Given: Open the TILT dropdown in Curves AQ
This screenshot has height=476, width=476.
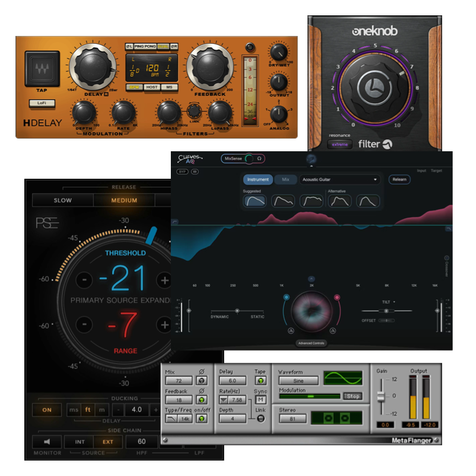Looking at the screenshot, I should click(389, 302).
